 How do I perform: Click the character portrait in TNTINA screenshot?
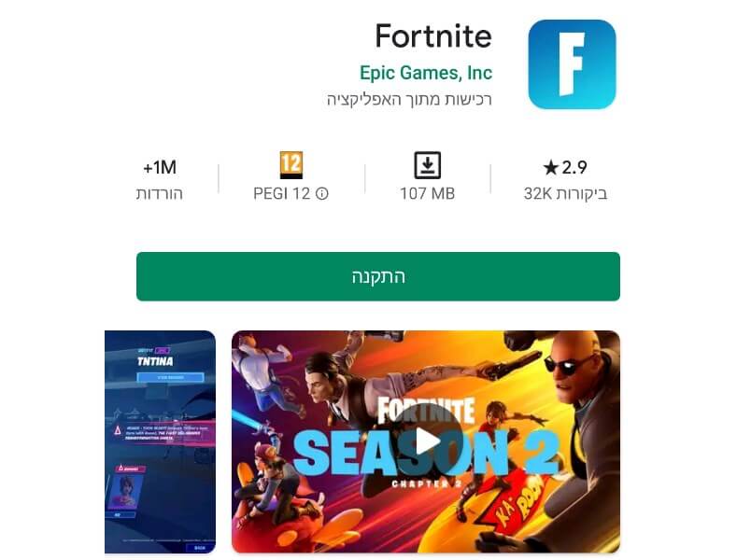click(x=126, y=492)
